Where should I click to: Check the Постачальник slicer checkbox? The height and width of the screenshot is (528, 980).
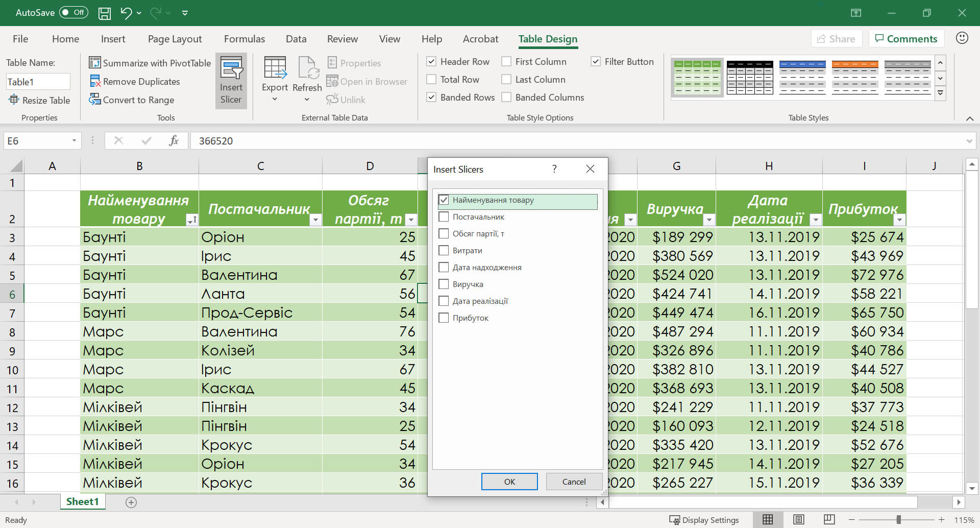point(444,217)
